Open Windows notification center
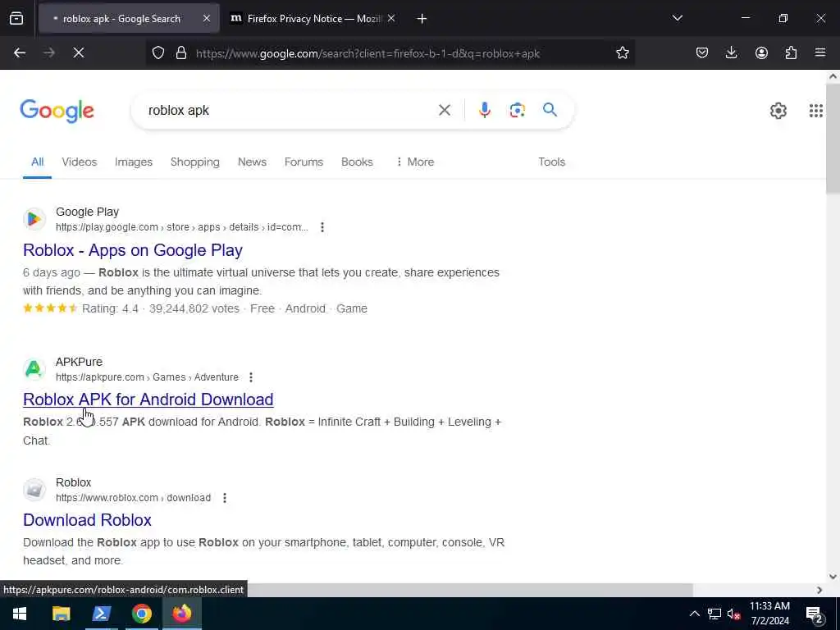840x630 pixels. 815,614
